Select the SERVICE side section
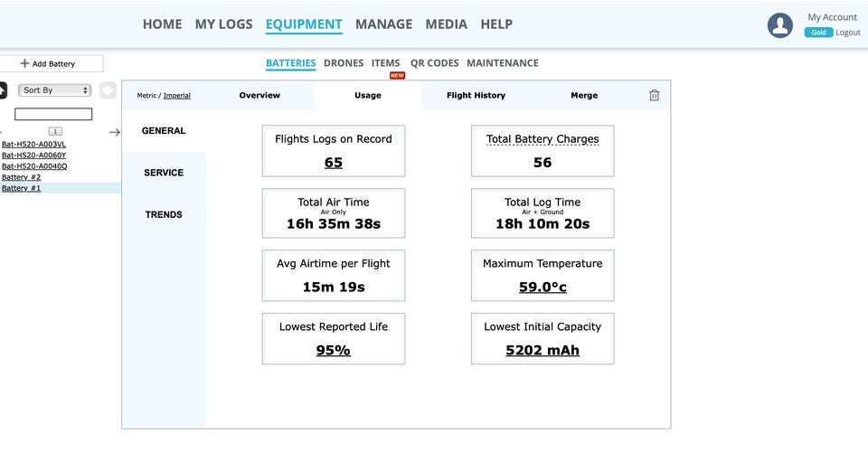This screenshot has width=868, height=462. pyautogui.click(x=164, y=173)
